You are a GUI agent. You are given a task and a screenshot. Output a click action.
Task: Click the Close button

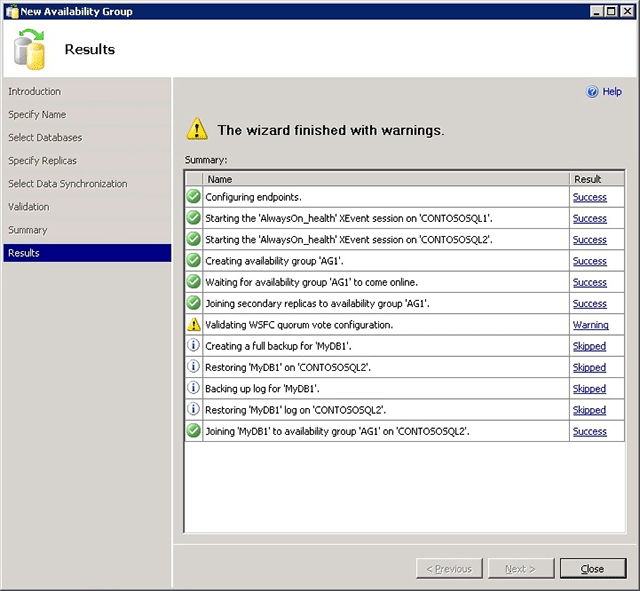click(593, 569)
